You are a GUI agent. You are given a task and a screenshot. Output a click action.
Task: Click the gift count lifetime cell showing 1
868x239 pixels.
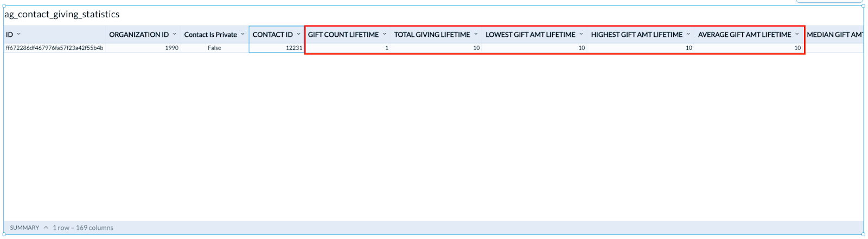347,48
